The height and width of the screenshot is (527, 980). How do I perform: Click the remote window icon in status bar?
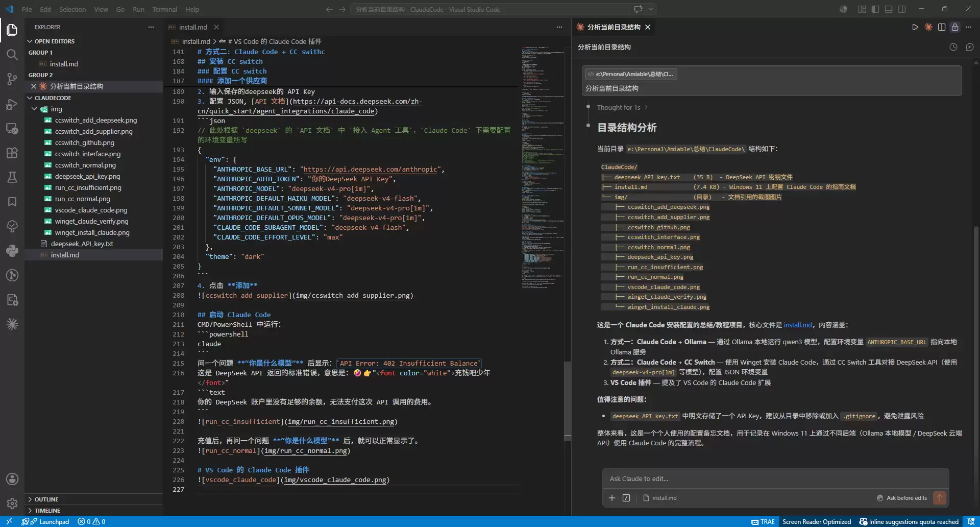point(9,521)
